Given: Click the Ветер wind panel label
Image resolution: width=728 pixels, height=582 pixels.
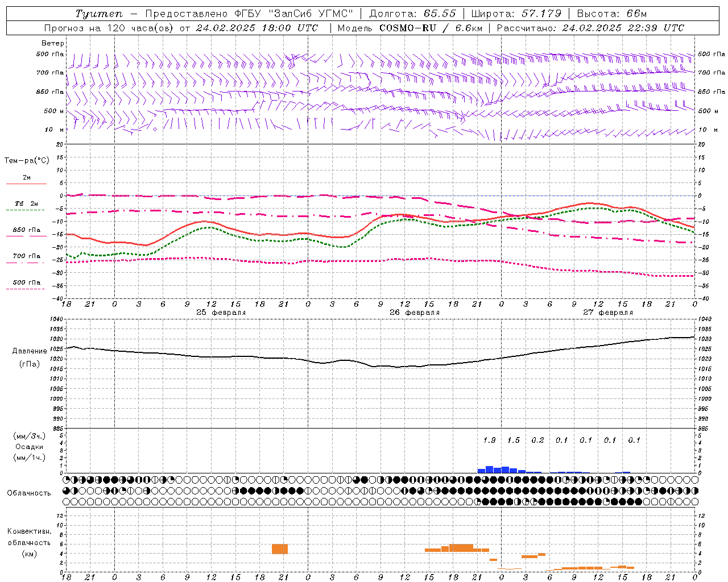Looking at the screenshot, I should tap(53, 43).
